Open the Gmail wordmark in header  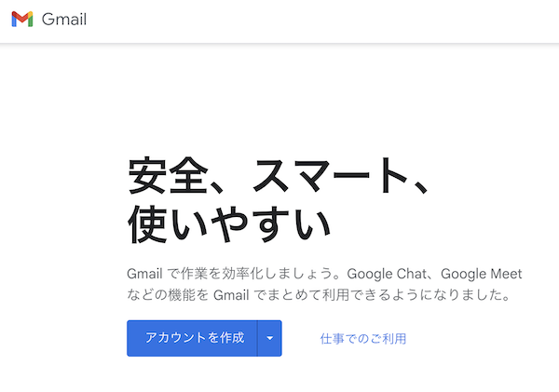click(64, 19)
